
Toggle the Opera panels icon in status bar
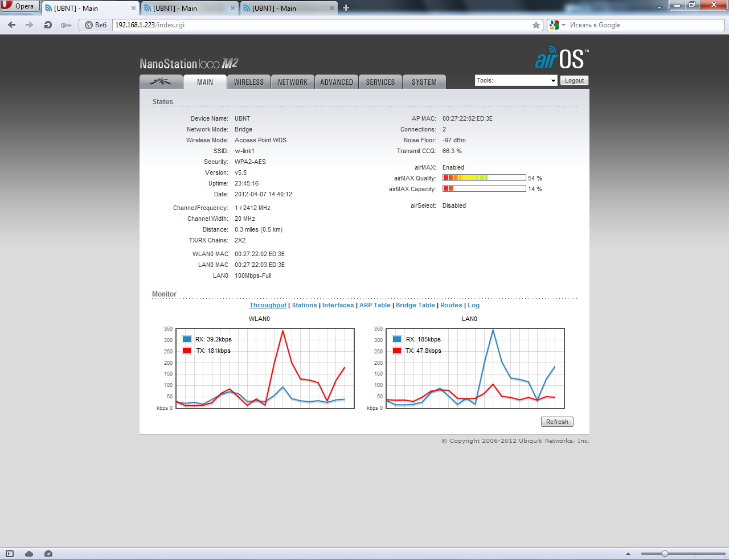click(x=9, y=554)
